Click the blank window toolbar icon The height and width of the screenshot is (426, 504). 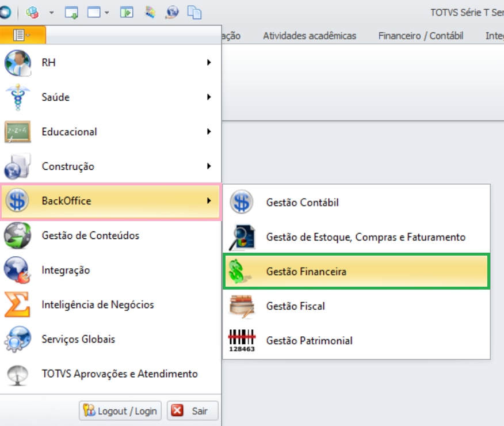(x=94, y=13)
